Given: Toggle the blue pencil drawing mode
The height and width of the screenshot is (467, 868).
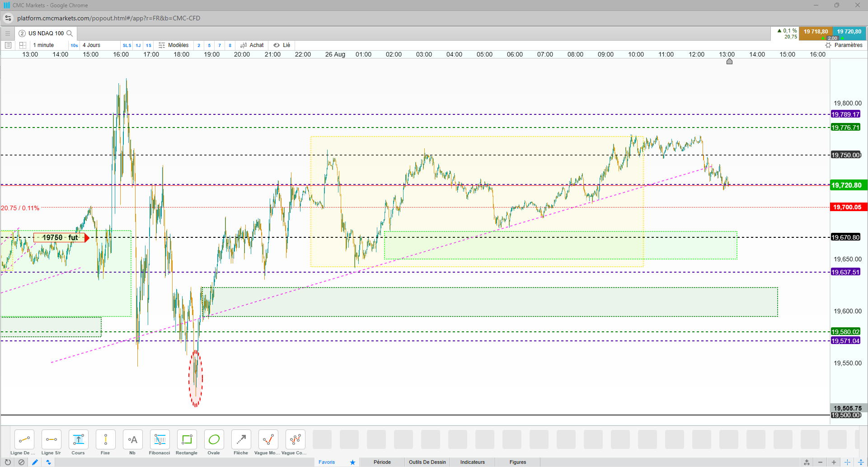Looking at the screenshot, I should 35,462.
